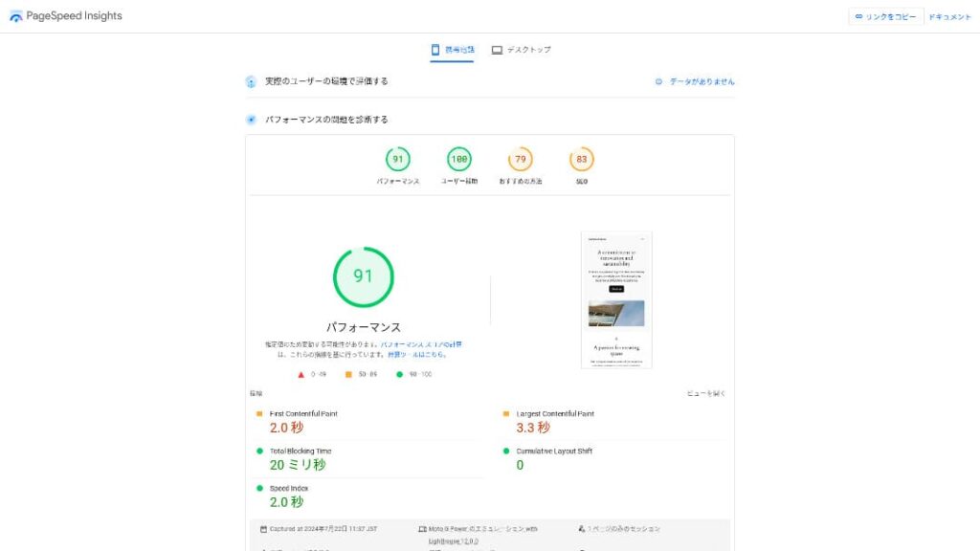Click the red triangle 0-49 legend icon
Screen dimensions: 980x551
click(x=301, y=375)
